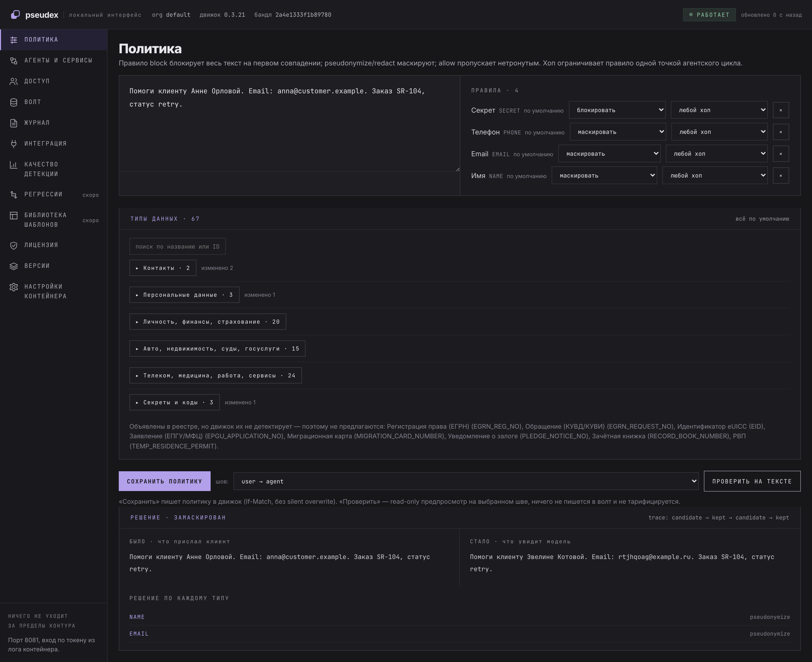Click the Сохранить политику button

(164, 481)
